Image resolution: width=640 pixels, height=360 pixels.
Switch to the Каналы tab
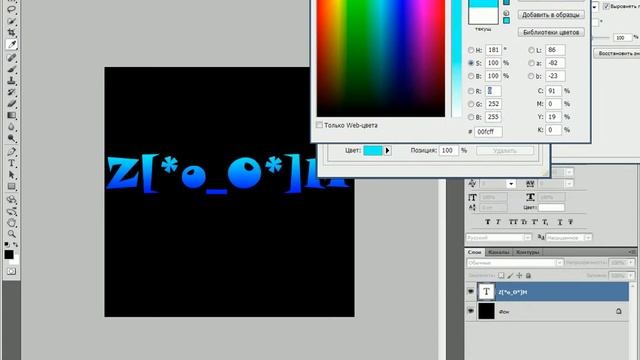pos(499,252)
